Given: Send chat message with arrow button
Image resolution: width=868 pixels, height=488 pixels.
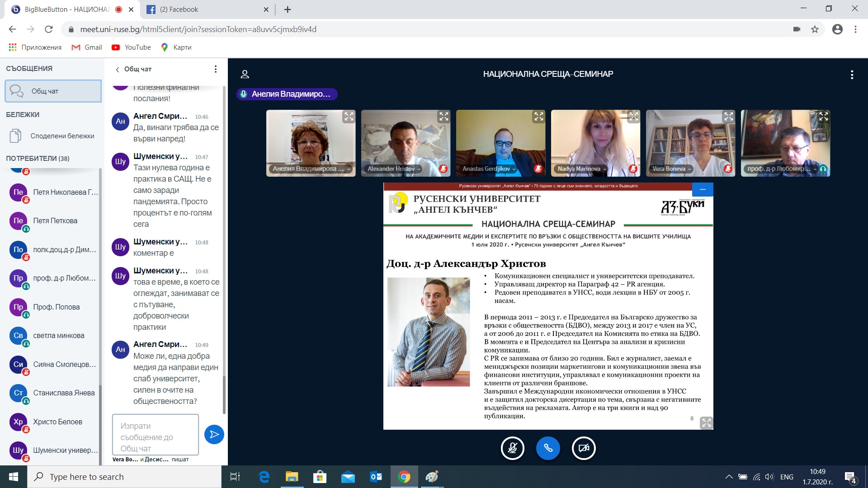Looking at the screenshot, I should (x=214, y=434).
